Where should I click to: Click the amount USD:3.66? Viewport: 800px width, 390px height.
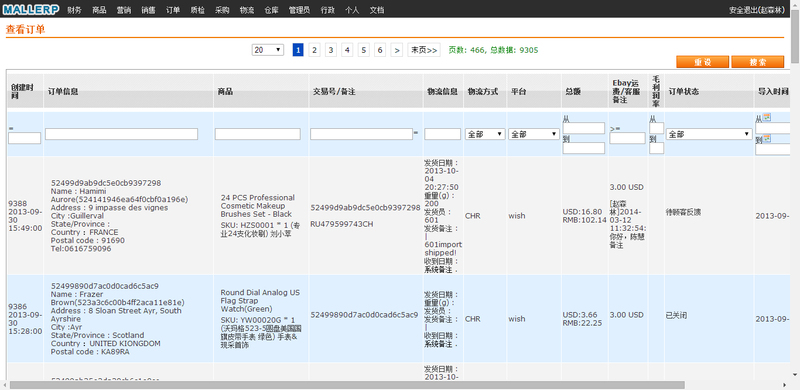click(580, 314)
